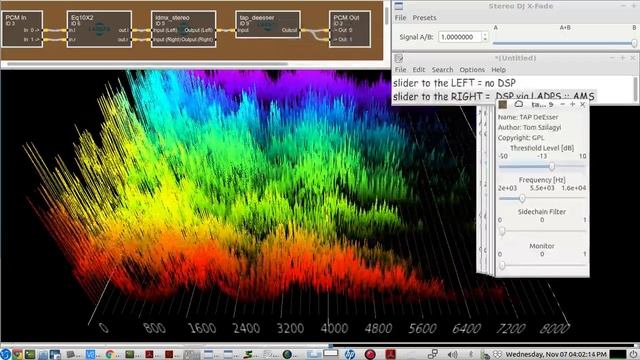Click the text line starting 'slider to the RIGHT ='

[x=493, y=97]
